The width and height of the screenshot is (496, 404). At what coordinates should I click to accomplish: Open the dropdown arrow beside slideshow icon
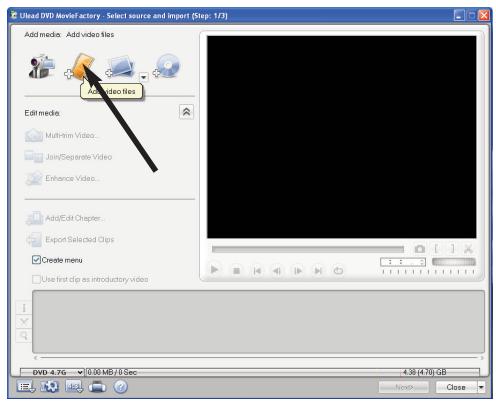click(143, 77)
